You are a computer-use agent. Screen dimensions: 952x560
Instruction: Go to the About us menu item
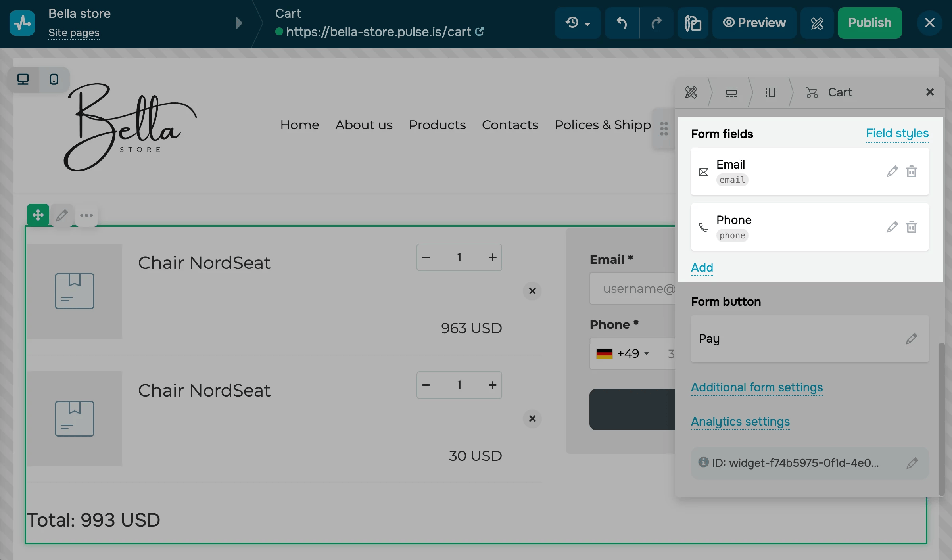click(x=364, y=125)
